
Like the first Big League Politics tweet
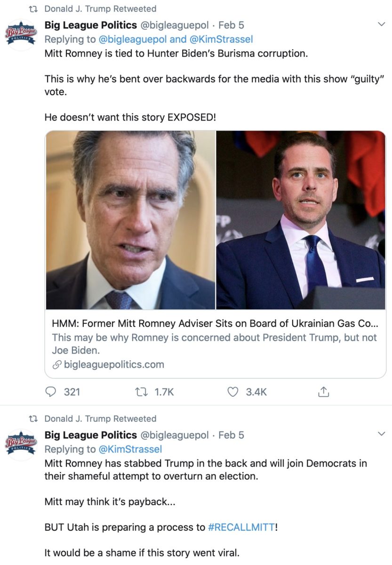[233, 392]
